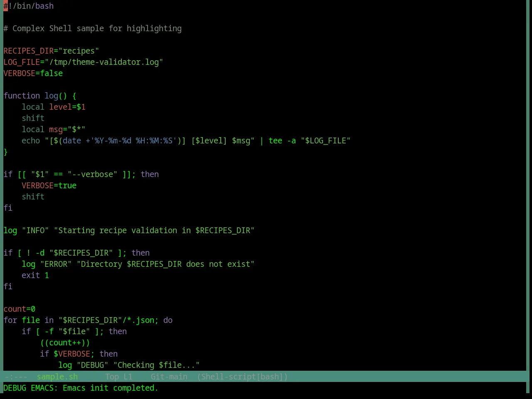Image resolution: width=532 pixels, height=399 pixels.
Task: Click the '-d' test flag in if condition
Action: (40, 253)
